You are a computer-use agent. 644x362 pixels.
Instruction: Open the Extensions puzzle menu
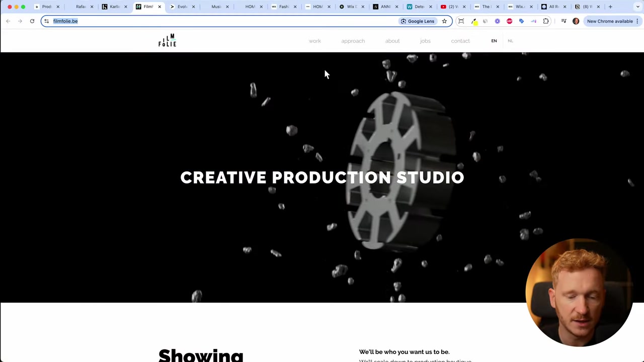[546, 21]
